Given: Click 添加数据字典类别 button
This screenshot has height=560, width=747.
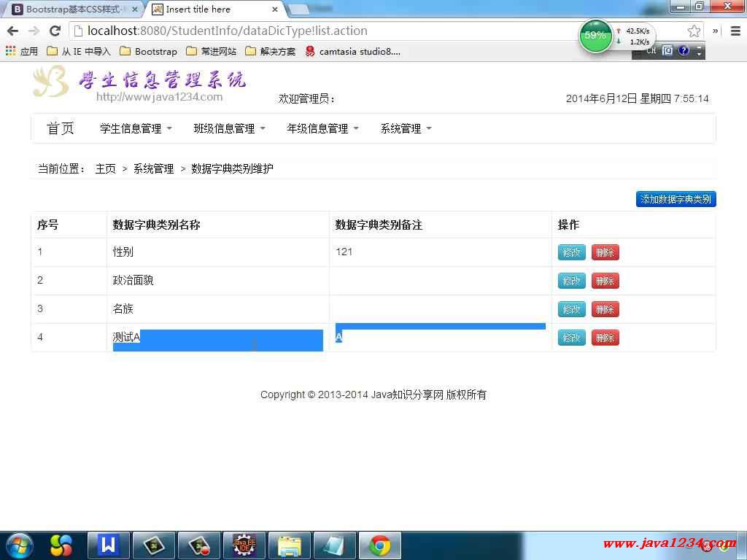Looking at the screenshot, I should pyautogui.click(x=676, y=199).
